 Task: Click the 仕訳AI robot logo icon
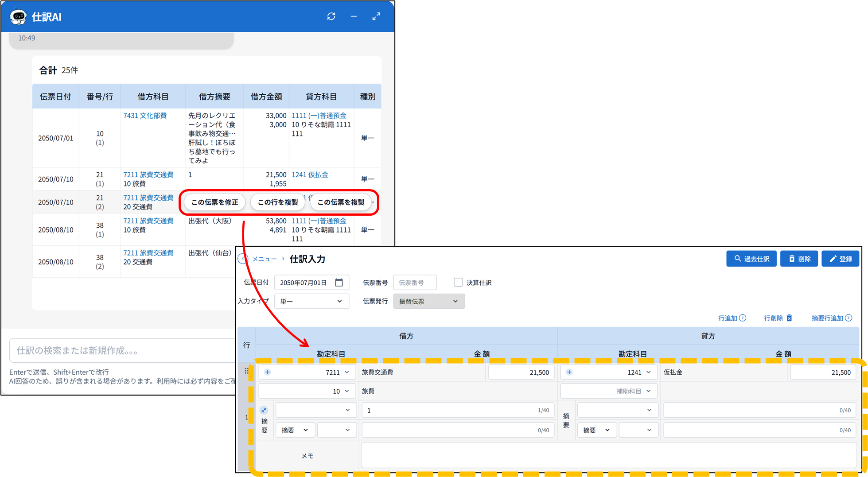coord(18,16)
